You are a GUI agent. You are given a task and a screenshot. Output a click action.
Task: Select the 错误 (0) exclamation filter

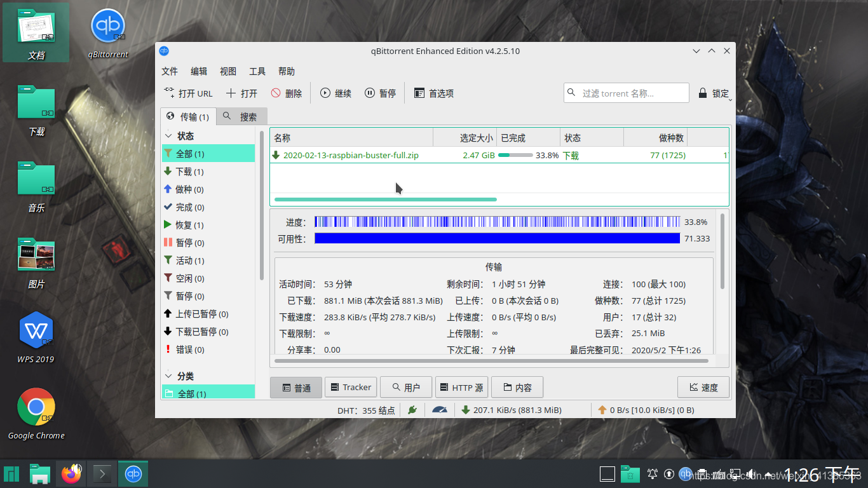coord(208,349)
